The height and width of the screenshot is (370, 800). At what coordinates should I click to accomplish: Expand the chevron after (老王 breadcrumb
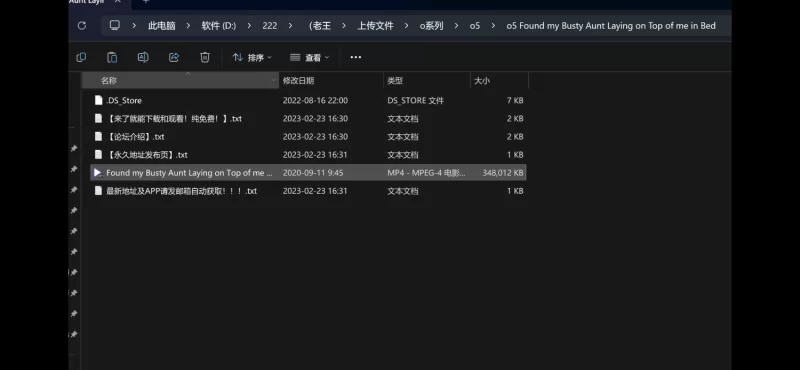tap(344, 26)
